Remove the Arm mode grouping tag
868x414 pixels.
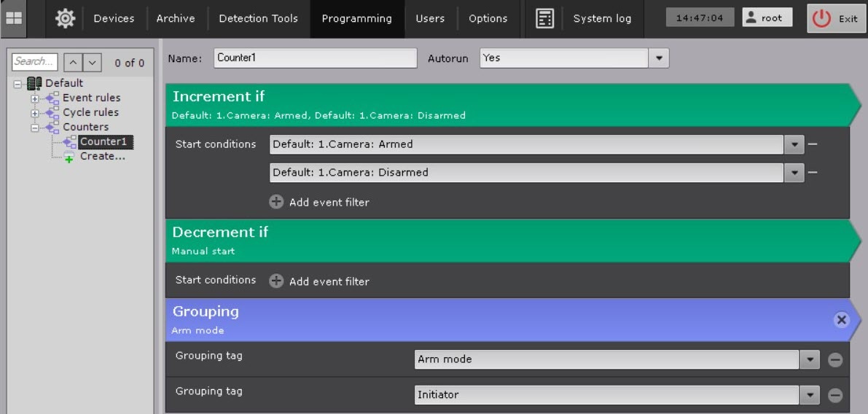coord(835,360)
